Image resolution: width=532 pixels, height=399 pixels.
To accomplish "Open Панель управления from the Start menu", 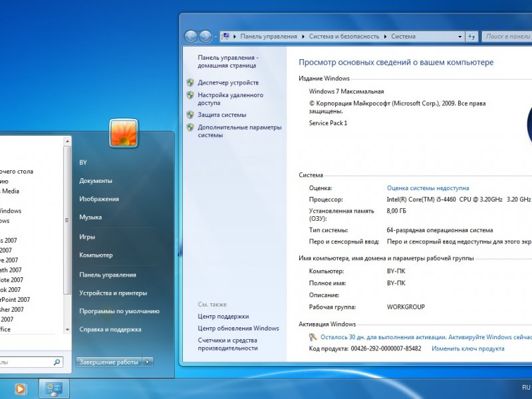I will tap(108, 275).
